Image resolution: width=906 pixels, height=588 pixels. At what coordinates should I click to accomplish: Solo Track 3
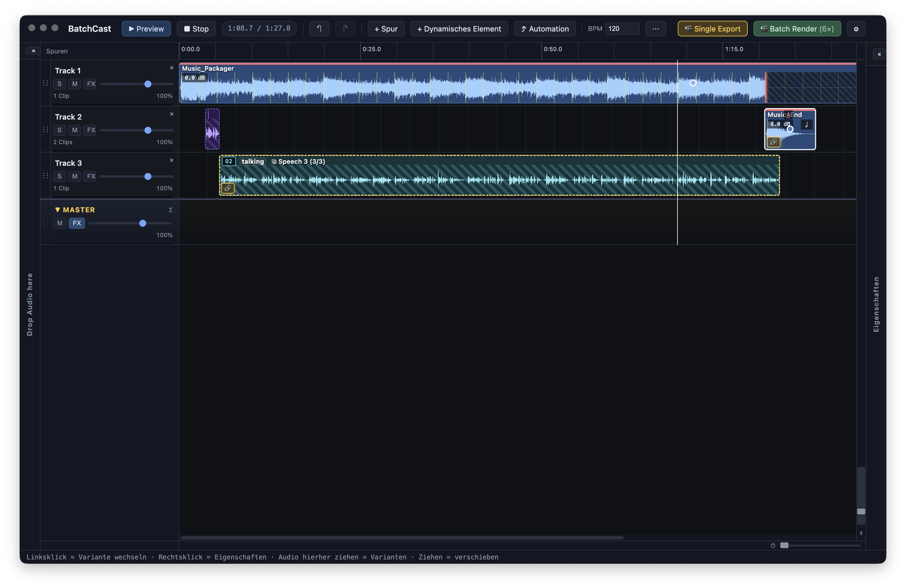tap(60, 176)
